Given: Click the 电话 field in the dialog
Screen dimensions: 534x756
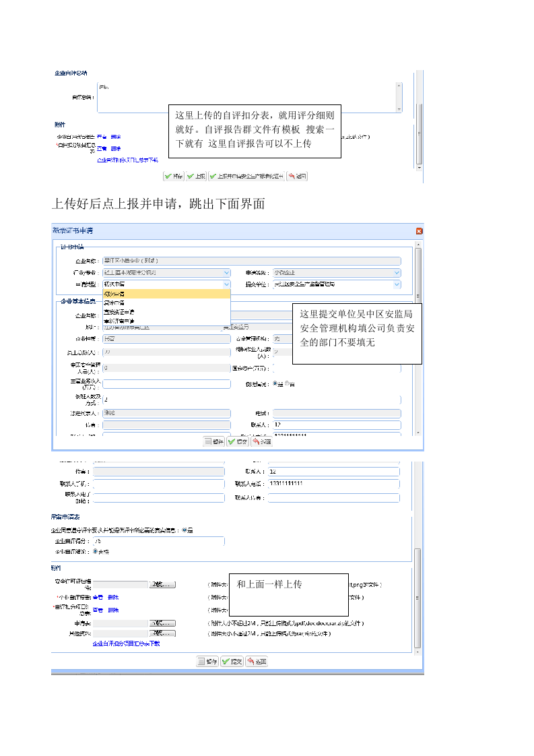Looking at the screenshot, I should (x=337, y=414).
